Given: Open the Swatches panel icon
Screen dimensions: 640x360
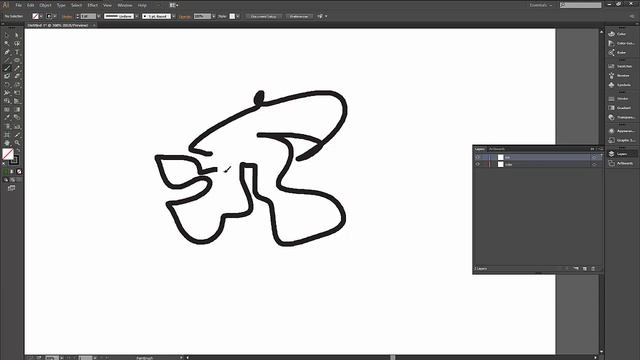Looking at the screenshot, I should point(611,66).
